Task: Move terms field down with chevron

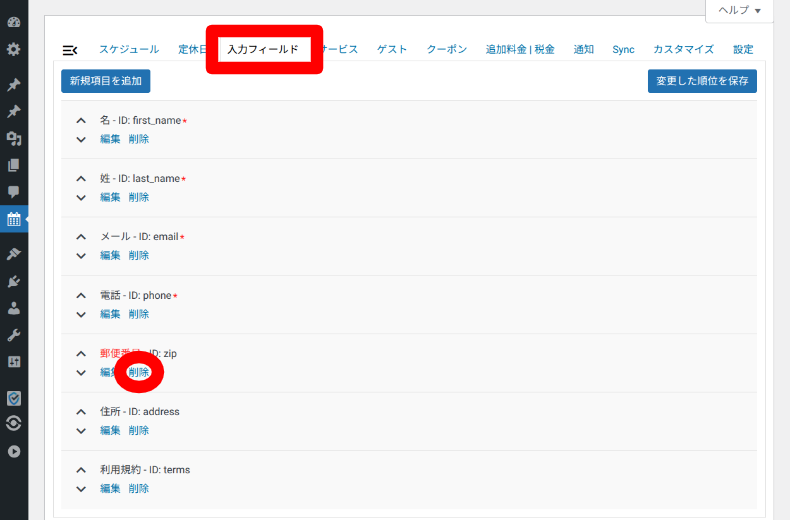Action: click(81, 489)
